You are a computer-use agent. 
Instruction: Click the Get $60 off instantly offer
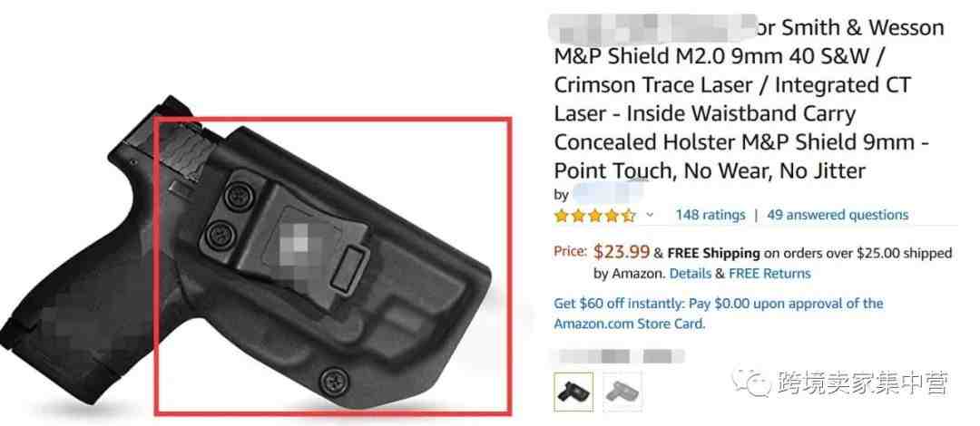tap(718, 305)
